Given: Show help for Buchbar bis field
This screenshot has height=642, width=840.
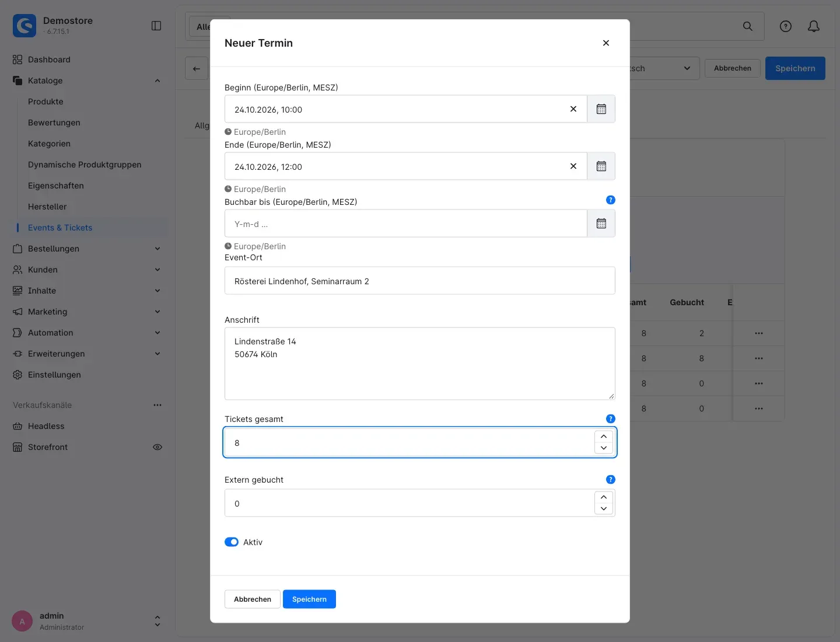Looking at the screenshot, I should pyautogui.click(x=611, y=200).
